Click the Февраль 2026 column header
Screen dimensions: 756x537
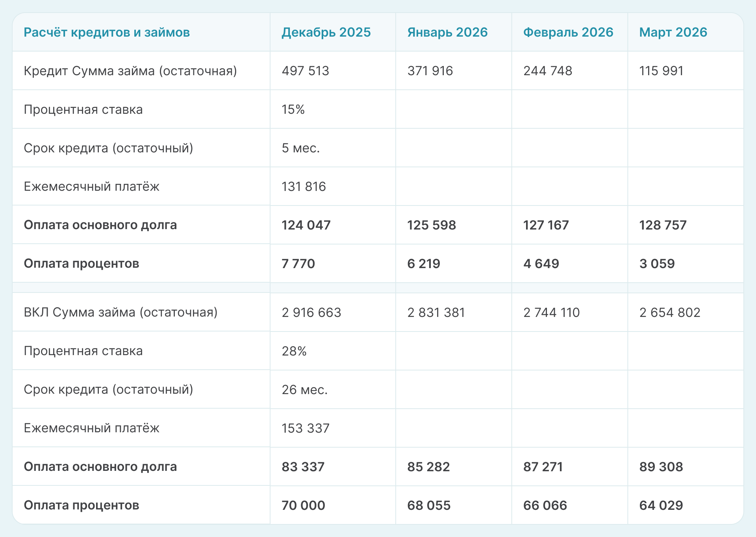coord(568,32)
